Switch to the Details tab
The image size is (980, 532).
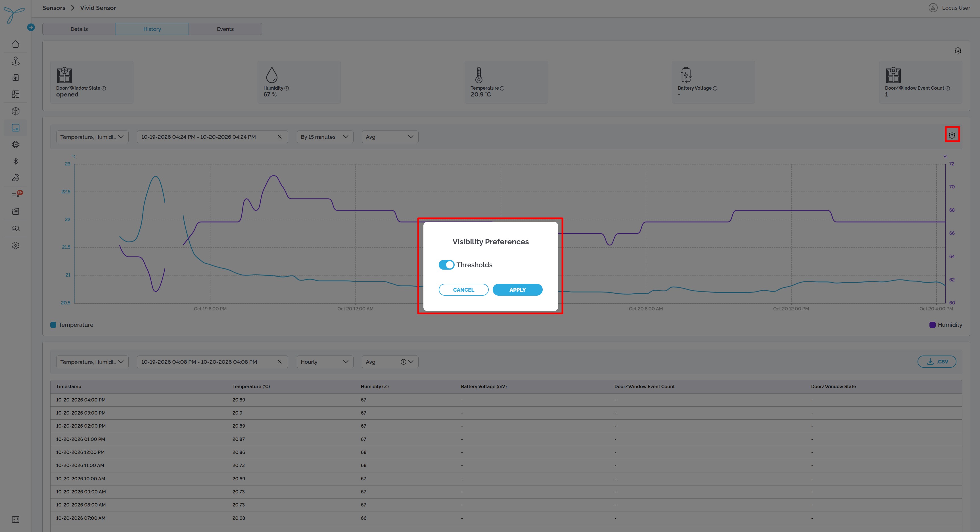point(79,29)
